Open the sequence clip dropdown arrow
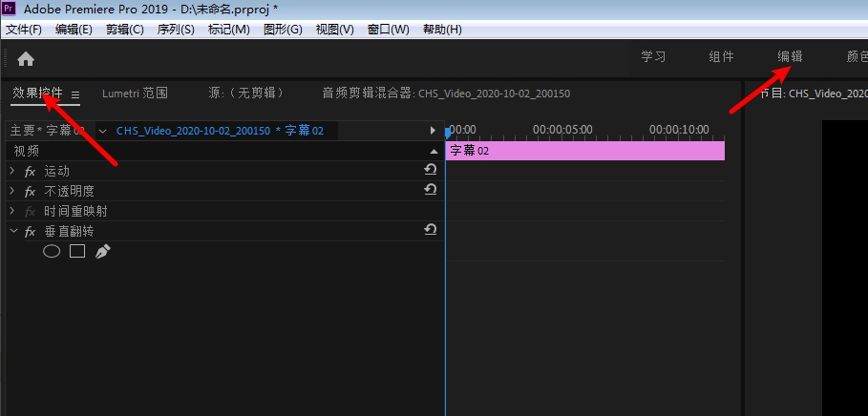This screenshot has height=416, width=868. (x=102, y=131)
